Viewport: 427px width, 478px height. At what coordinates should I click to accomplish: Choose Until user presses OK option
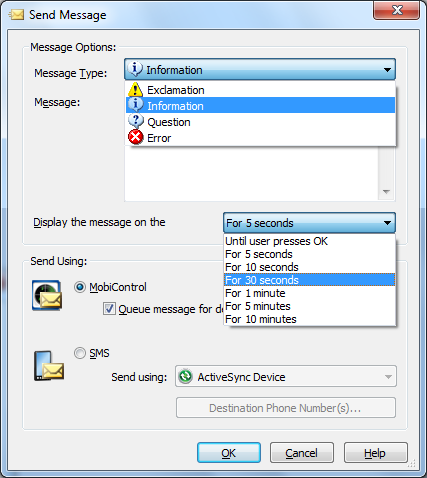310,241
